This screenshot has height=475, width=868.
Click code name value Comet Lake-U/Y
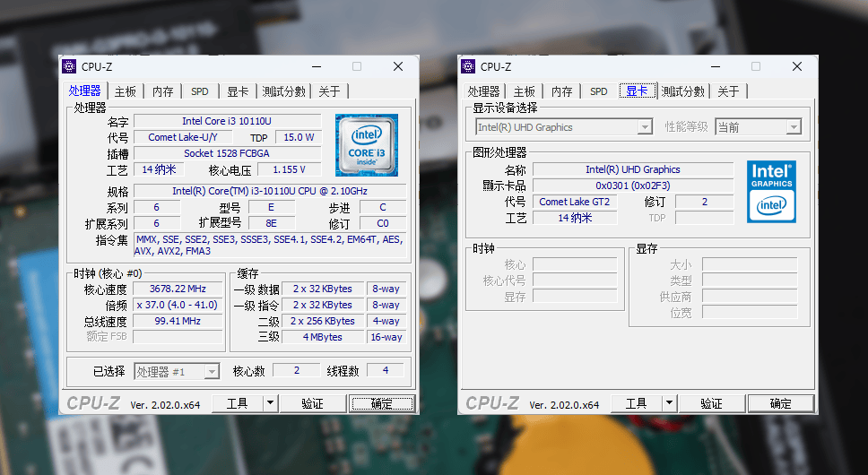(x=183, y=137)
